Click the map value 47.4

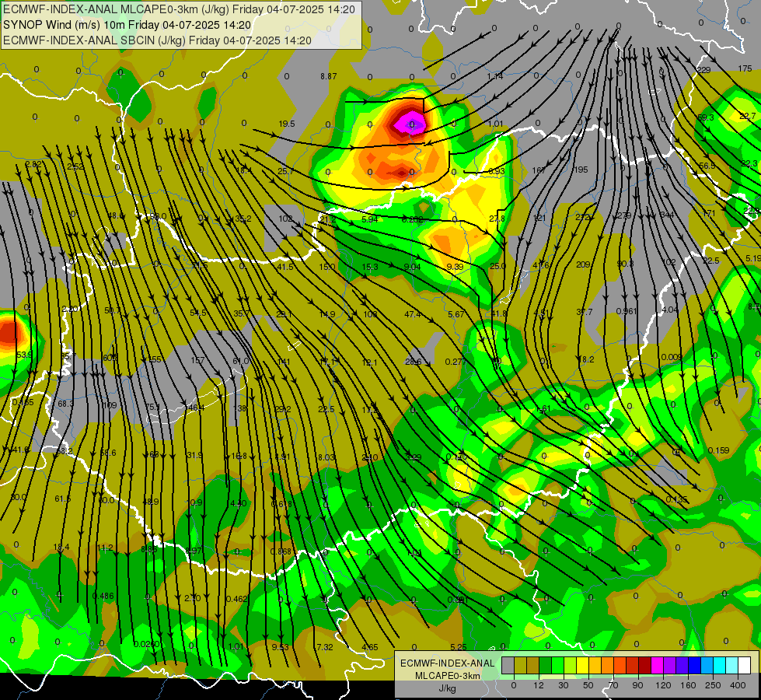tap(413, 314)
